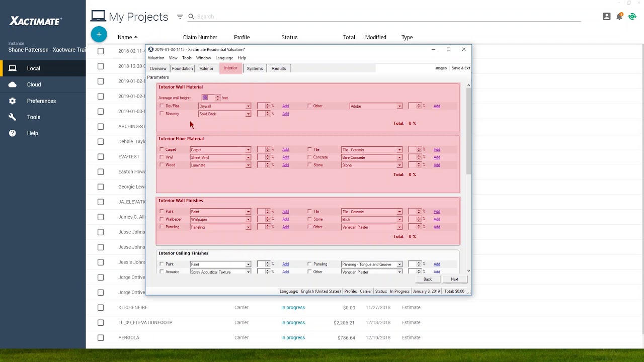Switch to the Foundation tab
This screenshot has width=644, height=362.
click(182, 68)
